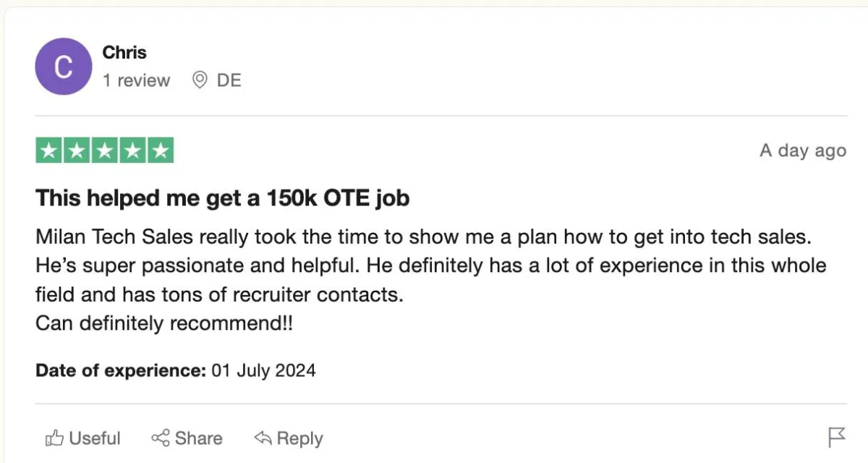The image size is (868, 463).
Task: Mark the review as Useful
Action: click(x=82, y=438)
